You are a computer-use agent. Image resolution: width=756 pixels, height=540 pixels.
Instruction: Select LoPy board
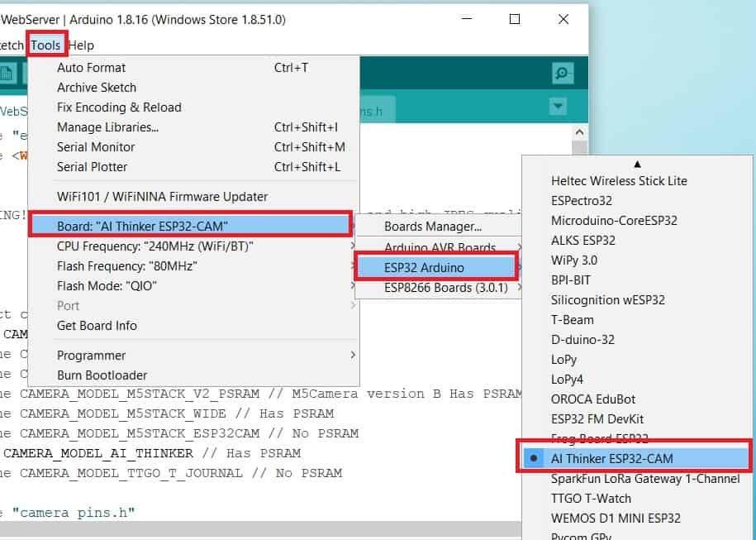tap(637, 360)
